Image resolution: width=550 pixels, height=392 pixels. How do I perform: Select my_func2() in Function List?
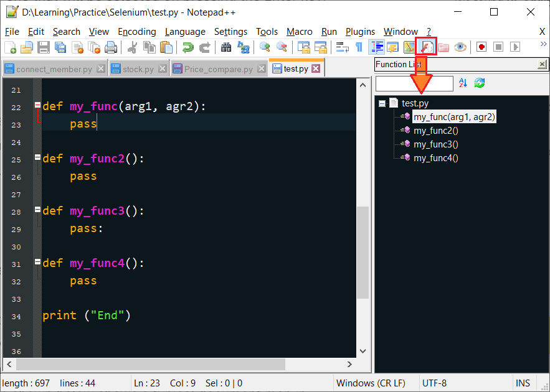pos(435,131)
